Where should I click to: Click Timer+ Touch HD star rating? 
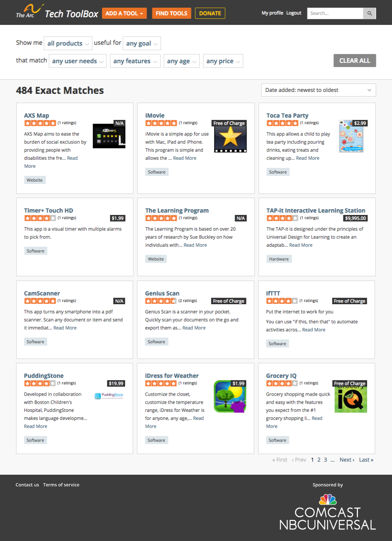(40, 218)
